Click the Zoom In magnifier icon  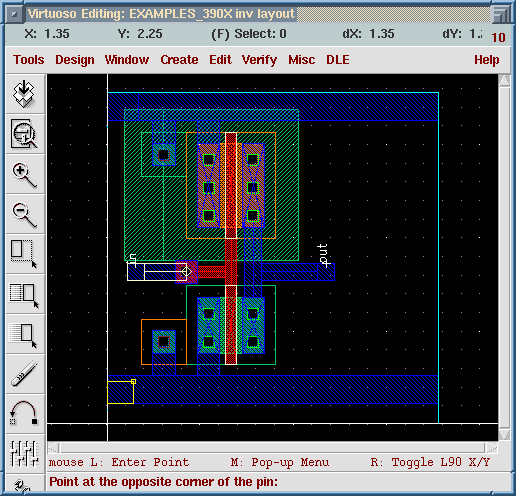point(25,174)
